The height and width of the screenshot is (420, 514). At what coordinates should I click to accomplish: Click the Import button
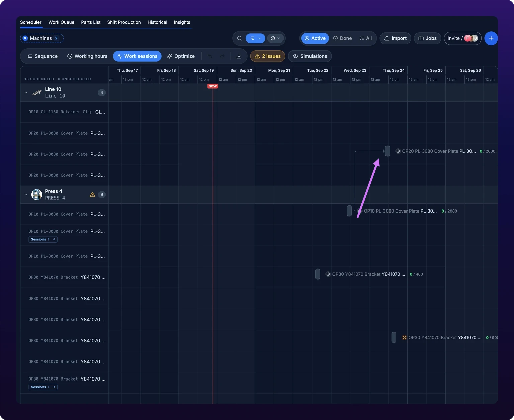coord(395,38)
